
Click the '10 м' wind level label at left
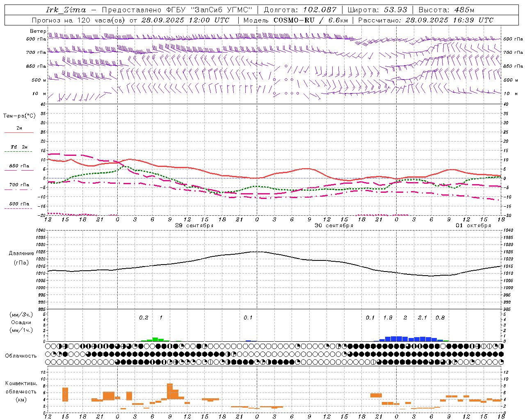click(39, 94)
